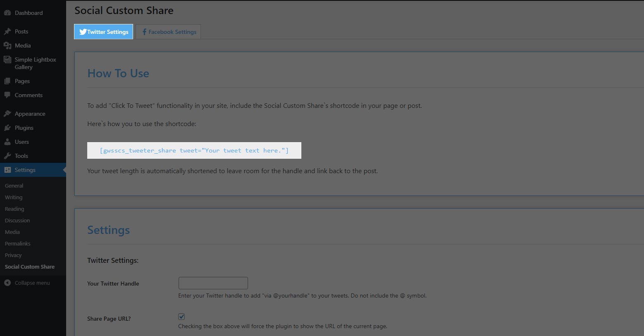Click the Users person icon
Viewport: 644px width, 336px height.
[7, 142]
